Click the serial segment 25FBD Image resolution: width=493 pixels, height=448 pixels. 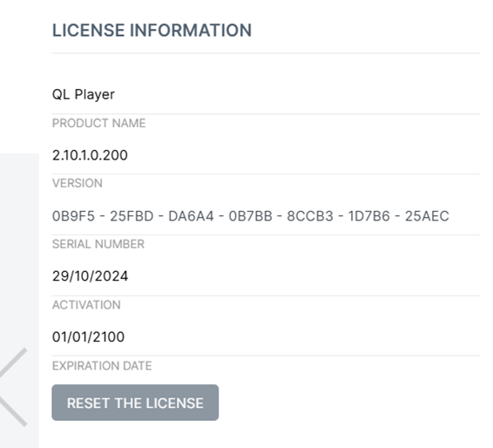click(x=132, y=216)
